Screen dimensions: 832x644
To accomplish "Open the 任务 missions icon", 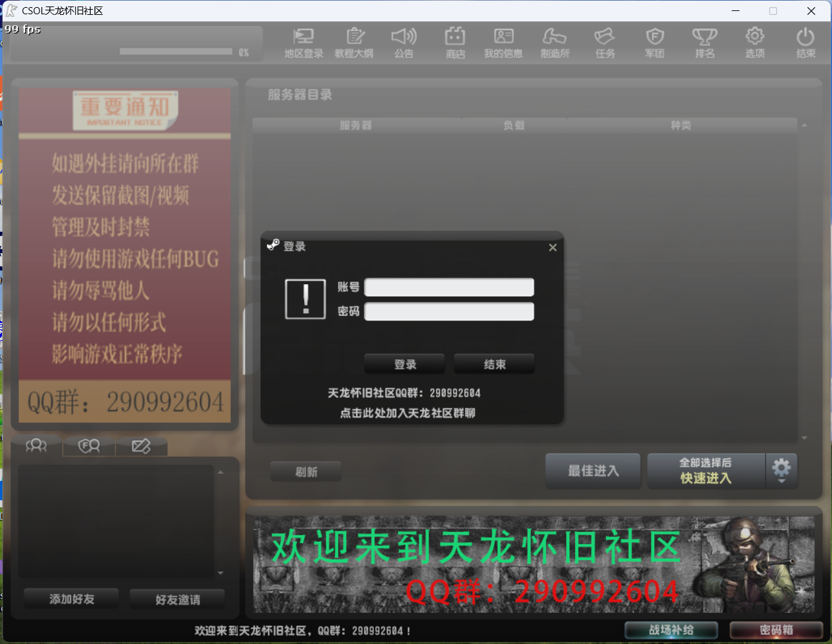I will pos(605,43).
